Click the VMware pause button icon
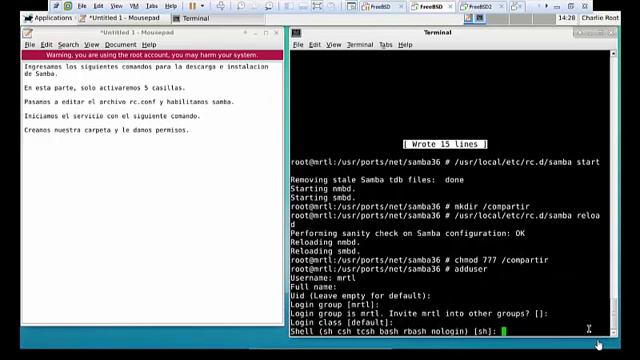This screenshot has width=640, height=360. coord(192,6)
